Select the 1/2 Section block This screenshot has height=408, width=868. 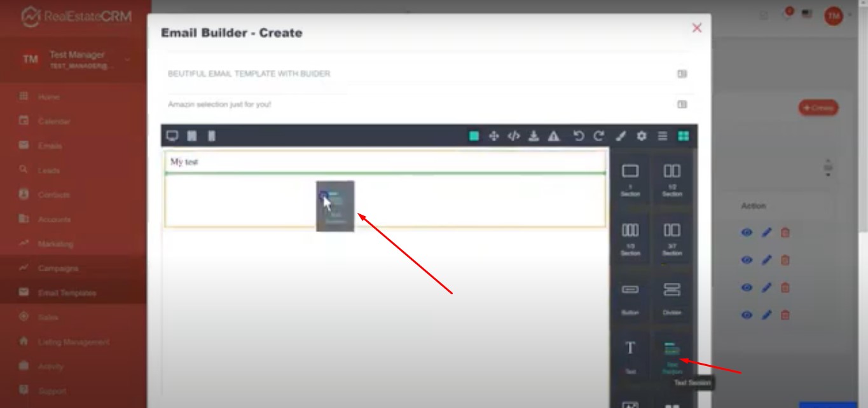tap(672, 178)
